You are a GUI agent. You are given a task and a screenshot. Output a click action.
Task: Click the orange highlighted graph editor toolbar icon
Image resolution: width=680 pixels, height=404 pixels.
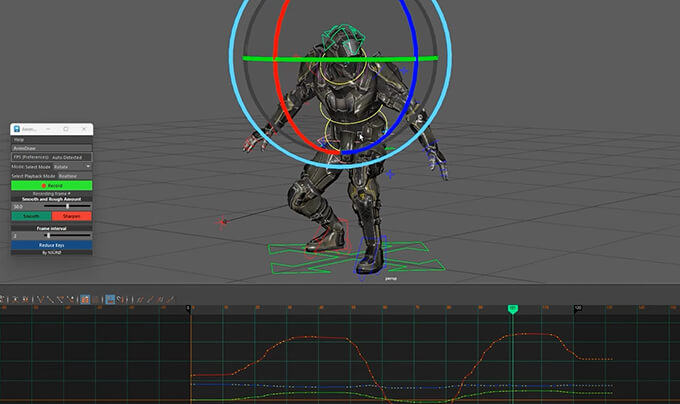[x=86, y=299]
